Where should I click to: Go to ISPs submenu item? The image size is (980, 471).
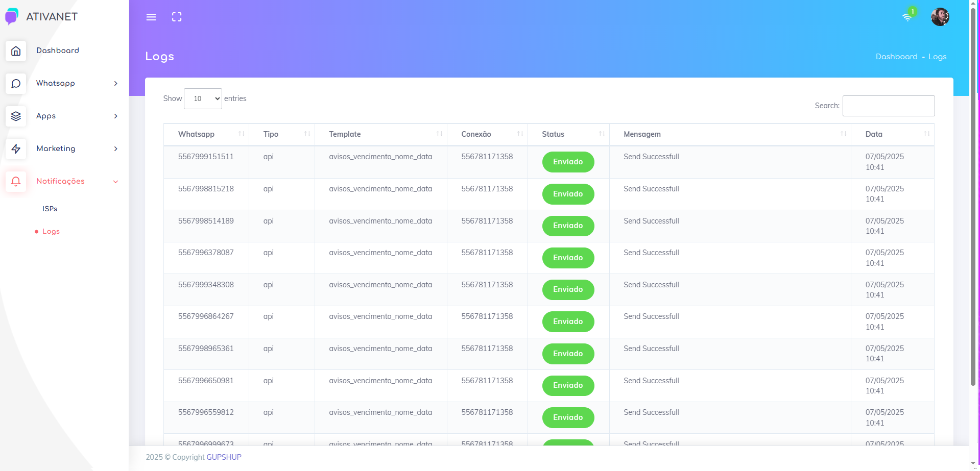(x=50, y=209)
